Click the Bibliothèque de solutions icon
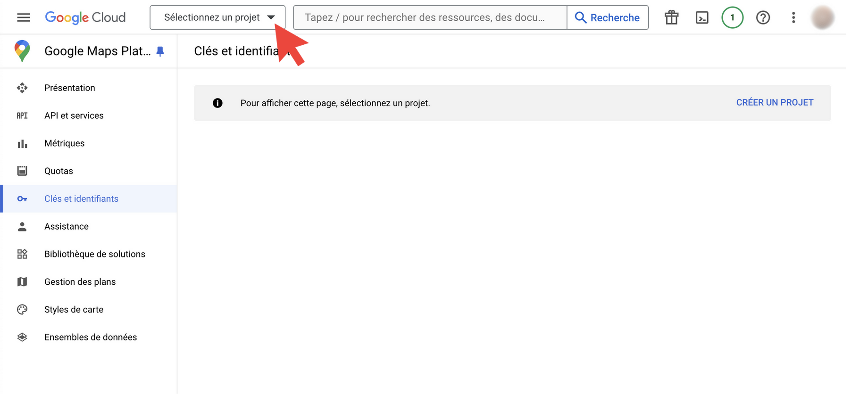Screen dimensions: 868x396 pyautogui.click(x=22, y=254)
